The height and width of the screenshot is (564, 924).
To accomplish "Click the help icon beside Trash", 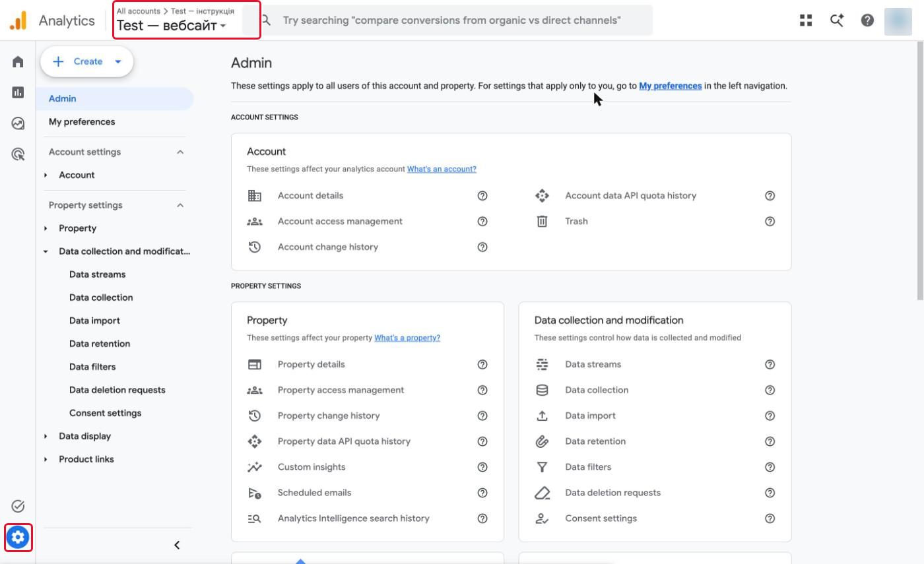I will point(770,222).
